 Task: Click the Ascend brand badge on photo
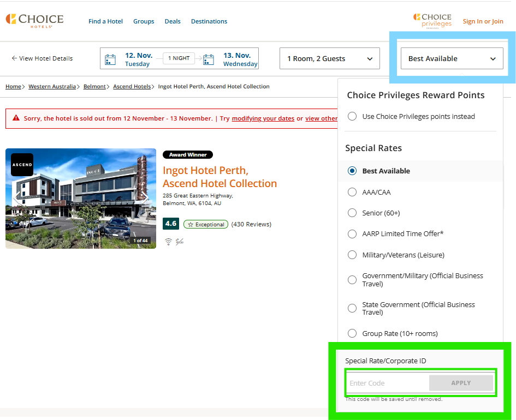(x=22, y=165)
